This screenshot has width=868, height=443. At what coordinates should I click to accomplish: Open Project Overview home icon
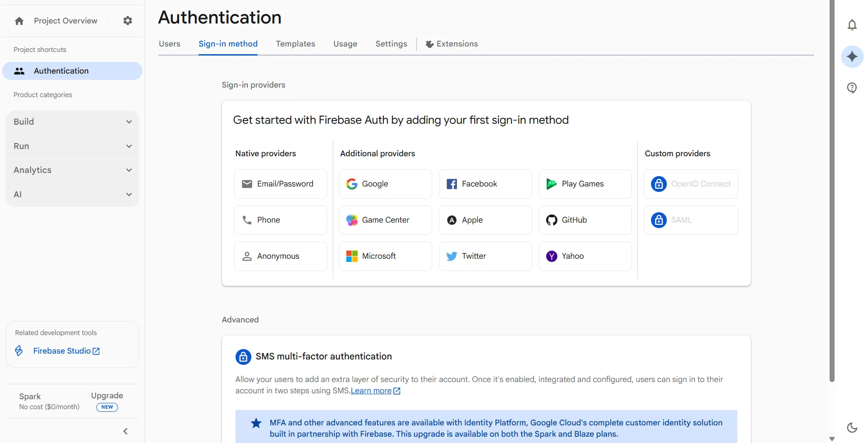(x=19, y=21)
